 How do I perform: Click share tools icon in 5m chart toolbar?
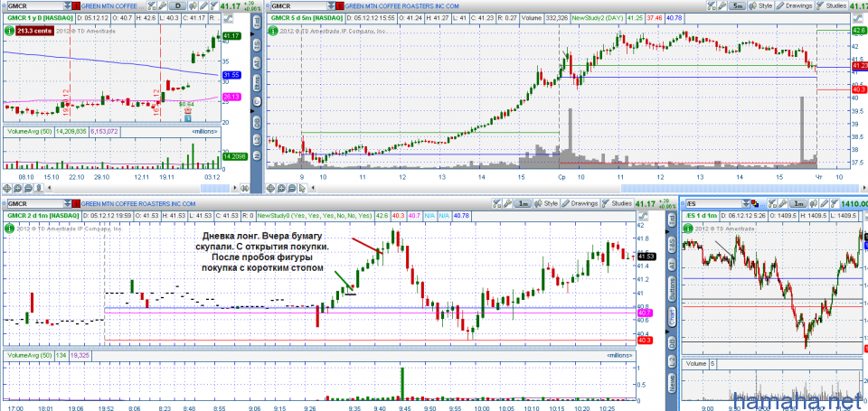(712, 6)
